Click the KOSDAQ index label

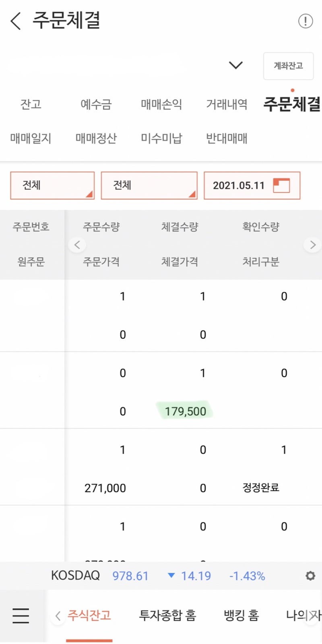coord(75,576)
